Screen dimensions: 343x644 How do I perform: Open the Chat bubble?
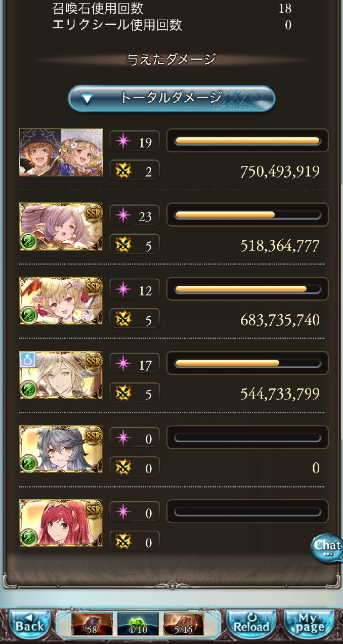(327, 548)
